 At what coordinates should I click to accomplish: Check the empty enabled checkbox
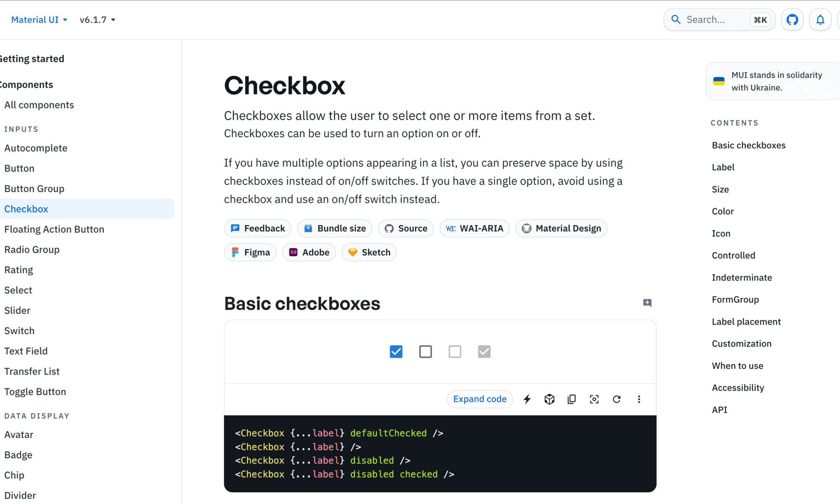point(425,352)
